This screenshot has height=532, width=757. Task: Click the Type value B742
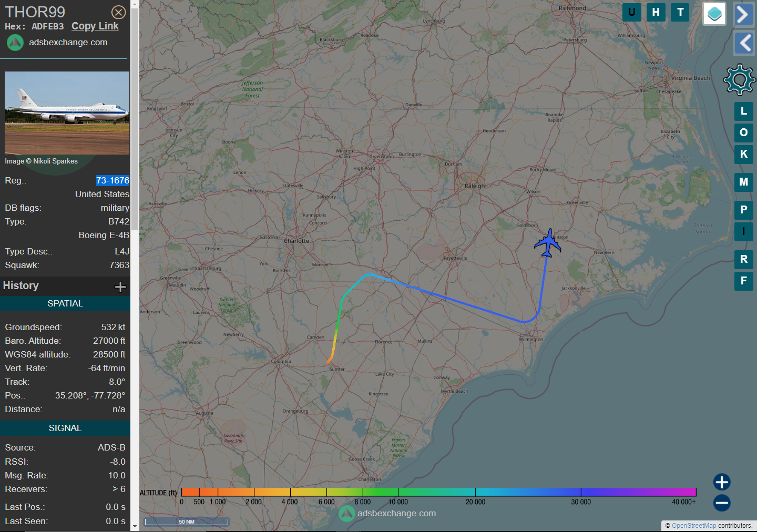[119, 222]
